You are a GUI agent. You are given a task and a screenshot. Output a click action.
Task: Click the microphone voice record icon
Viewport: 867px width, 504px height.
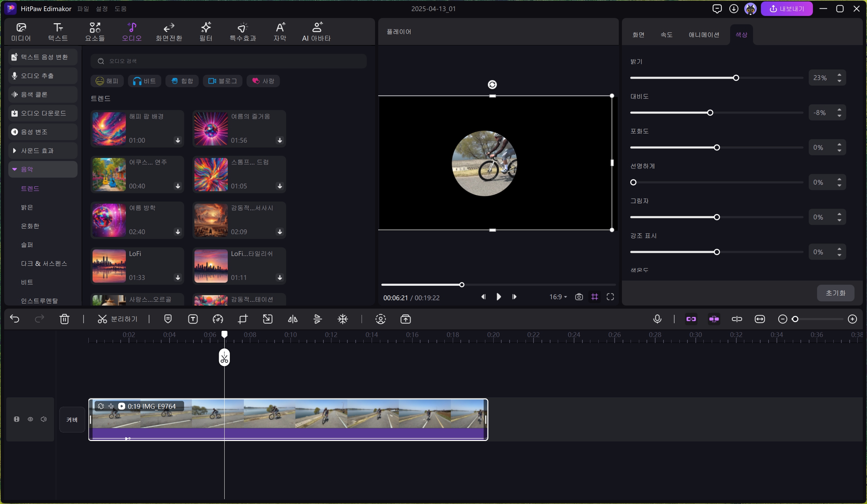click(657, 319)
